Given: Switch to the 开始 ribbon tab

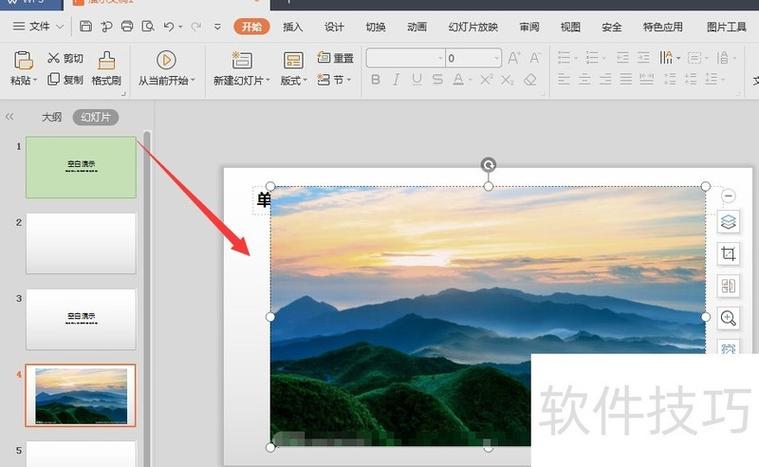Looking at the screenshot, I should coord(252,27).
